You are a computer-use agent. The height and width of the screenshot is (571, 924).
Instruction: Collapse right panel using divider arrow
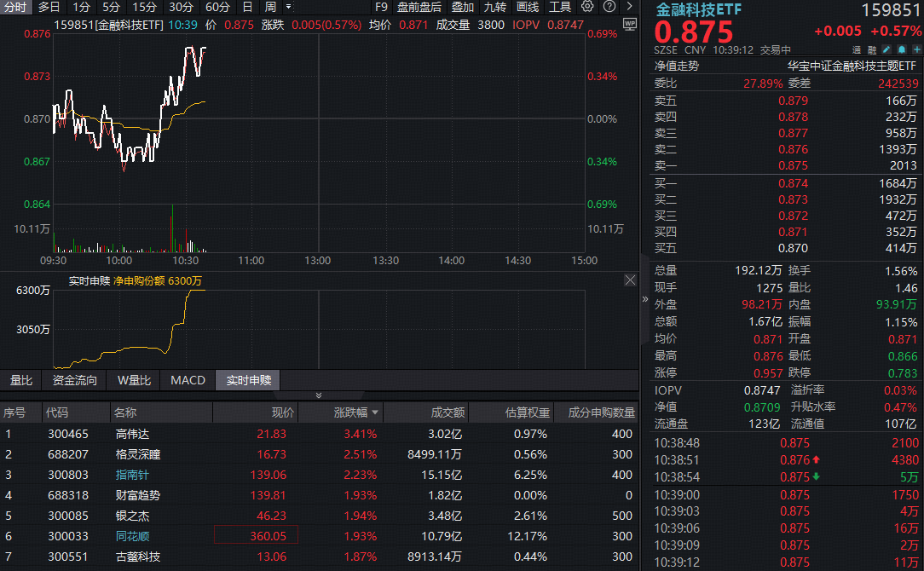pyautogui.click(x=644, y=299)
